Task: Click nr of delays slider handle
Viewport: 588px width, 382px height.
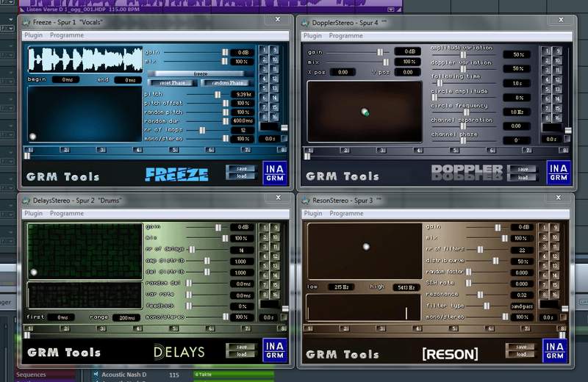Action: pos(192,249)
